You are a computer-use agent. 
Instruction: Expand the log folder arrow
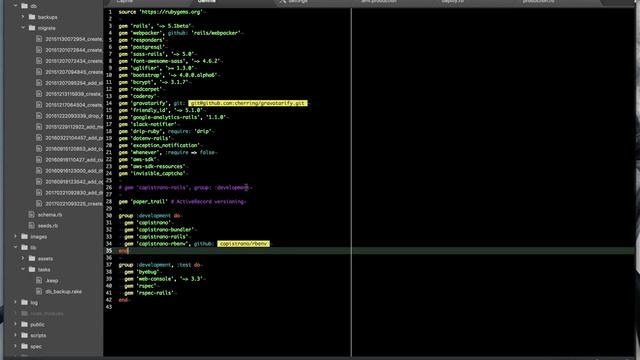[x=16, y=302]
